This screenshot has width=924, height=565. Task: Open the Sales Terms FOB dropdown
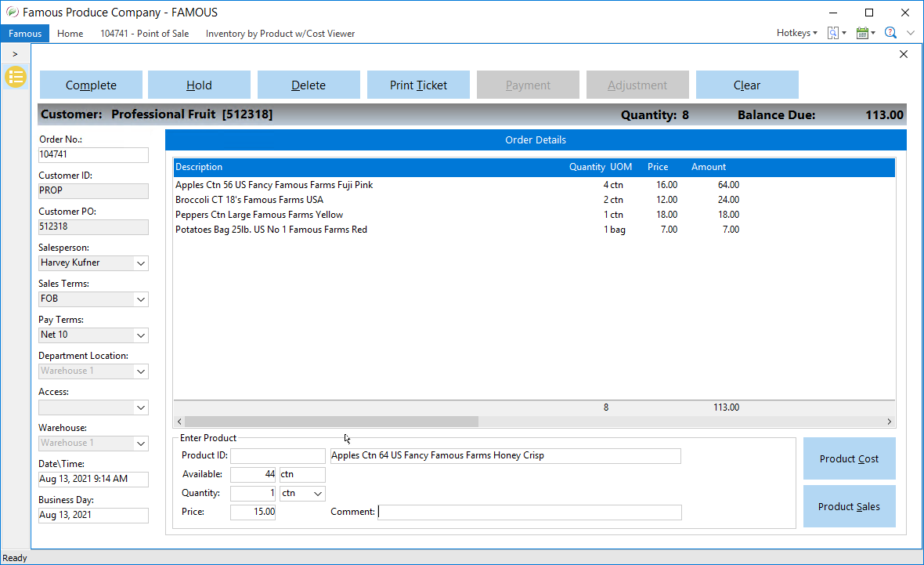[141, 299]
